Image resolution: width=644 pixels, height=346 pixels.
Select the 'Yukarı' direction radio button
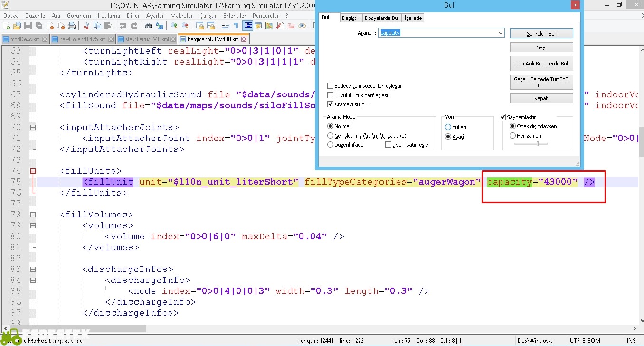[x=448, y=127]
